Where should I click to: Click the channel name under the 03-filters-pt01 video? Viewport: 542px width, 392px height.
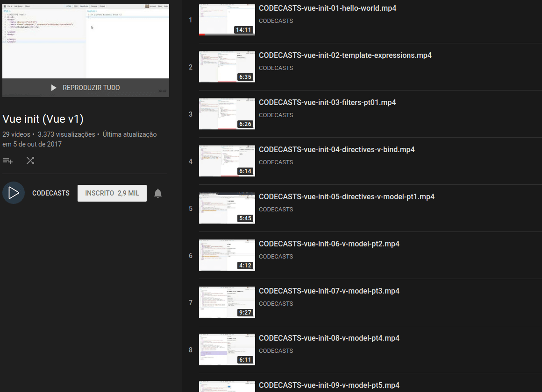pos(276,115)
